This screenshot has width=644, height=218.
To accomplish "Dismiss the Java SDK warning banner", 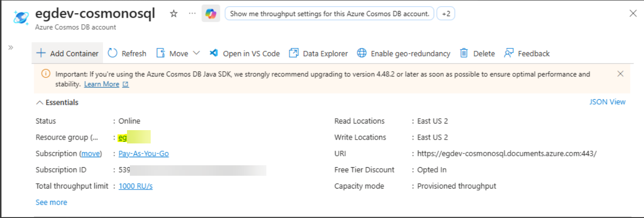I will click(x=620, y=74).
